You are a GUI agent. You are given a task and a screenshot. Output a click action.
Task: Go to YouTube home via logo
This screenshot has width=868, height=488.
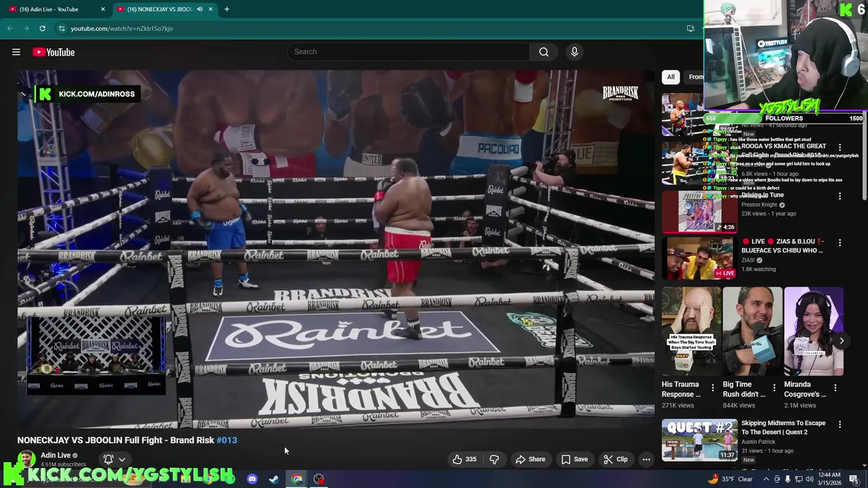(54, 52)
